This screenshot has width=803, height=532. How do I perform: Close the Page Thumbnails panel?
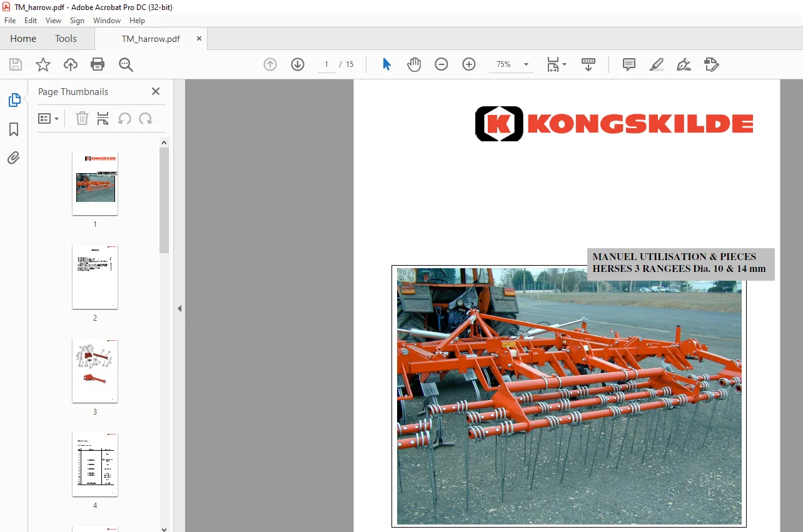(156, 91)
